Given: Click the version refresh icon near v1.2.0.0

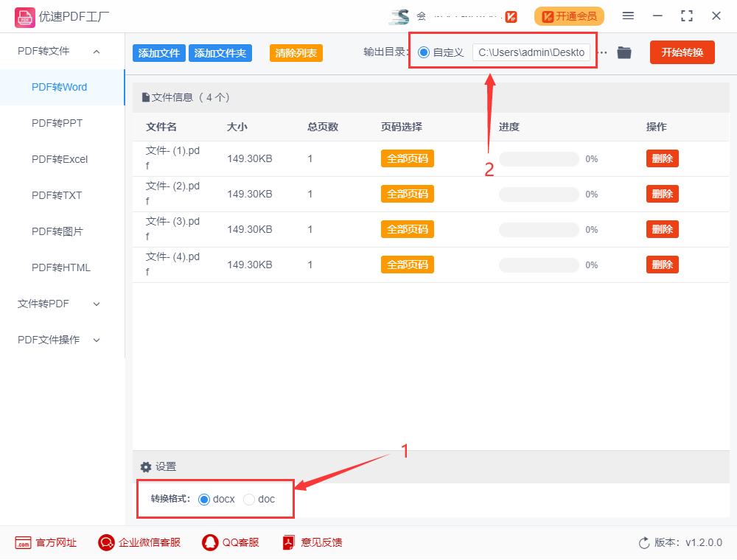Looking at the screenshot, I should click(642, 542).
